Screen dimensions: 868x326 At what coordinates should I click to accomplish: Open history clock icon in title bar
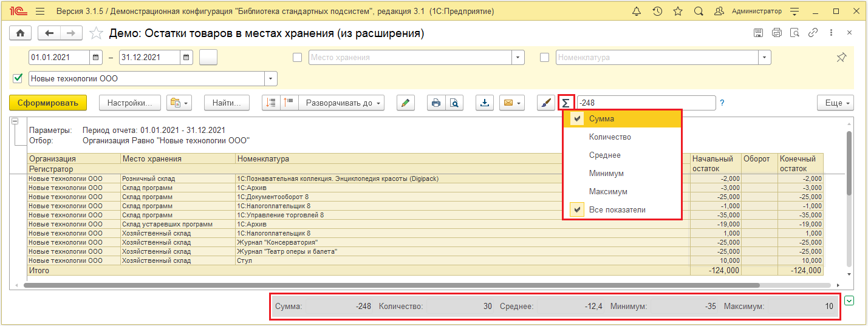tap(657, 12)
